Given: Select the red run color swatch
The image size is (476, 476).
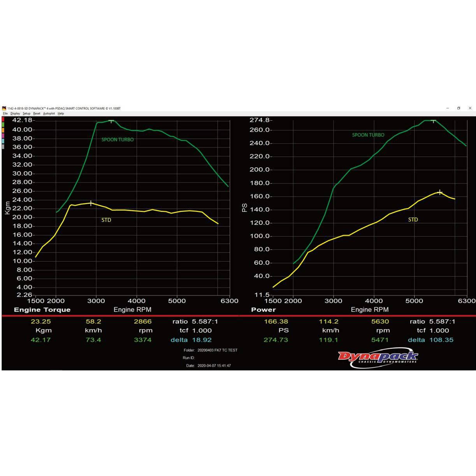Looking at the screenshot, I should [3, 119].
